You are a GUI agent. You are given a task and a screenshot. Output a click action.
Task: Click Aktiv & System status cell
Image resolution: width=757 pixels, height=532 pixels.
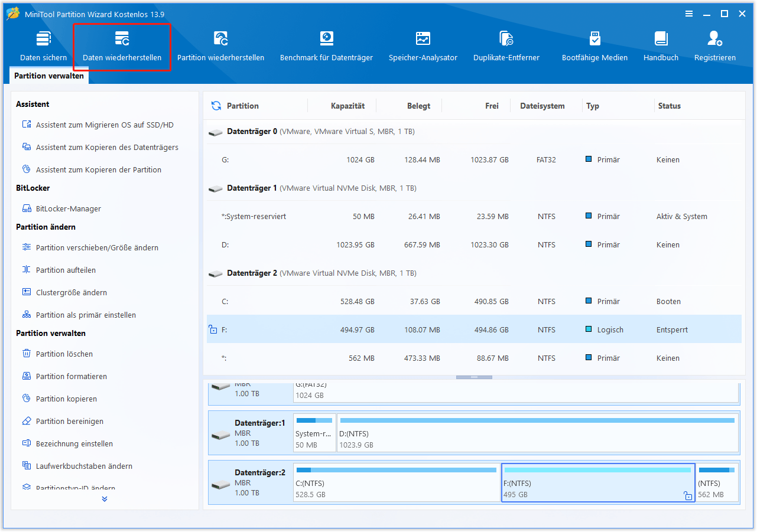point(681,217)
